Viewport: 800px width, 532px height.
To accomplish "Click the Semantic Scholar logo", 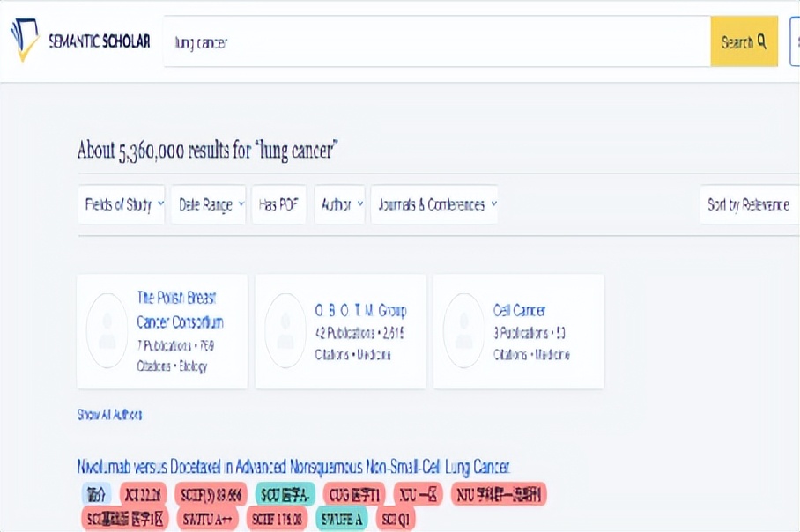I will pyautogui.click(x=80, y=41).
